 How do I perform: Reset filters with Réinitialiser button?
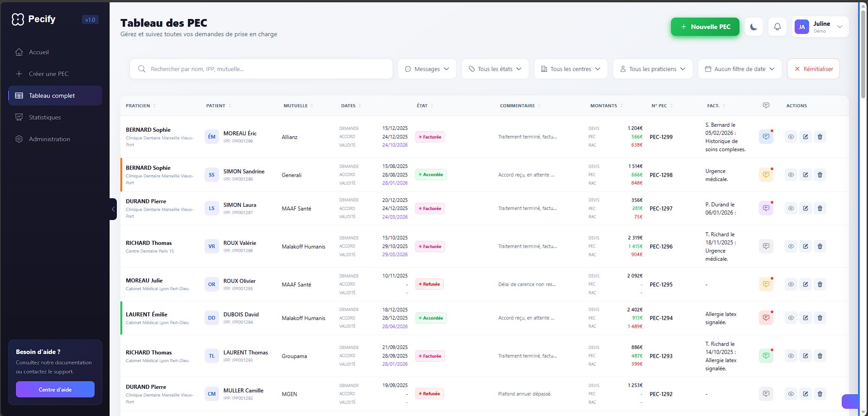813,69
